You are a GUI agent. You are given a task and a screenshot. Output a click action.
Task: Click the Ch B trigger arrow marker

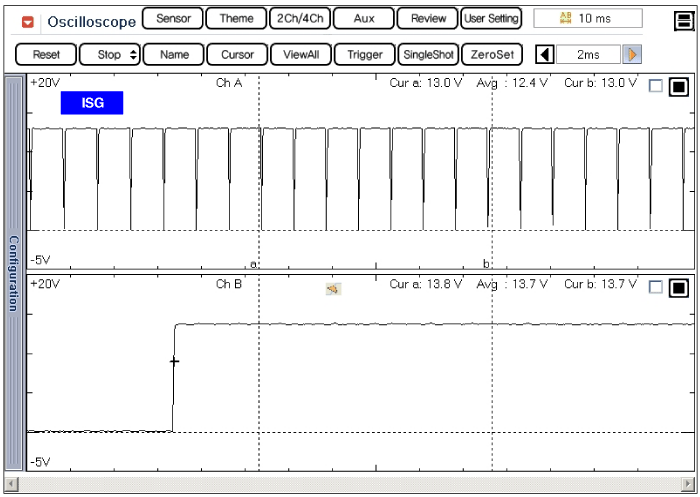click(333, 289)
